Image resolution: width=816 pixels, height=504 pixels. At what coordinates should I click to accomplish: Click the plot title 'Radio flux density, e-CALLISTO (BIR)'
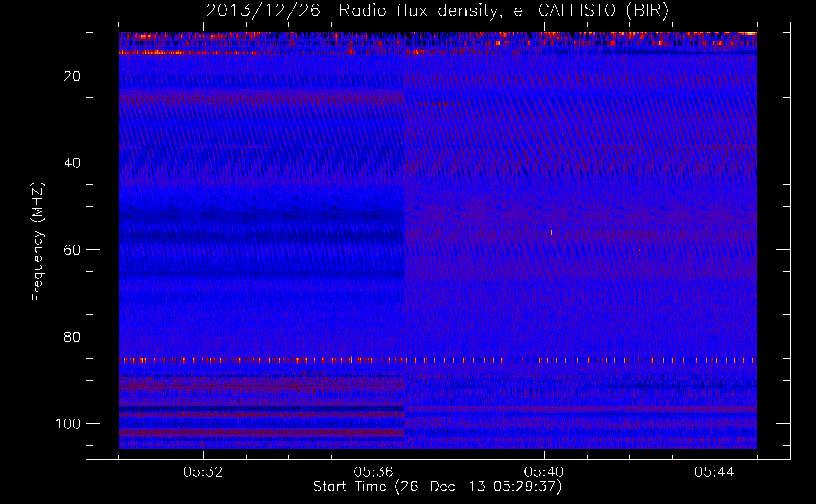point(503,11)
